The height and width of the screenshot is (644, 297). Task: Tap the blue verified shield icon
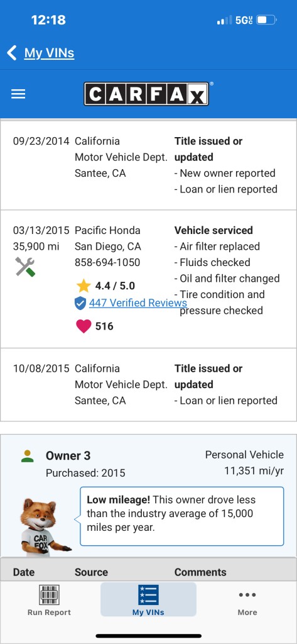coord(80,303)
